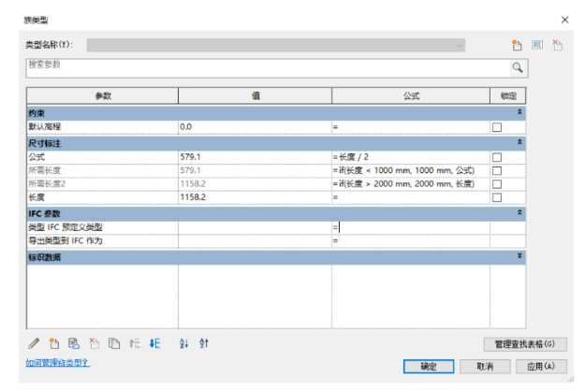This screenshot has width=585, height=392.
Task: Click the 公式 column header
Action: (x=411, y=95)
